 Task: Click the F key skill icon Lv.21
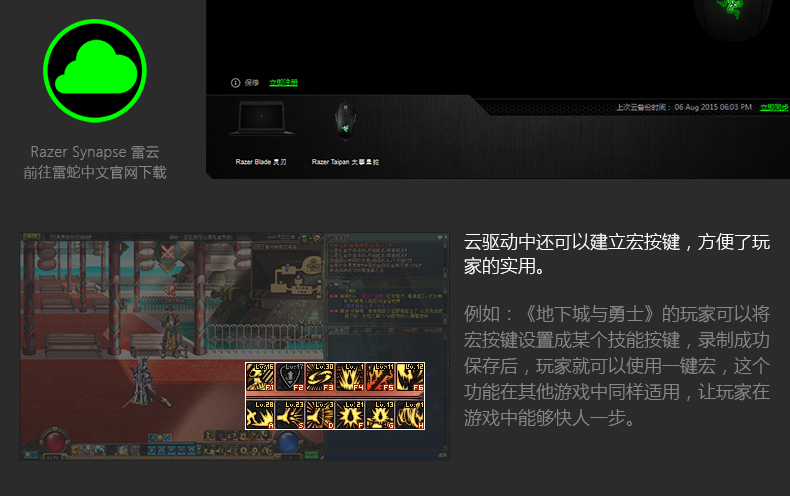point(350,414)
